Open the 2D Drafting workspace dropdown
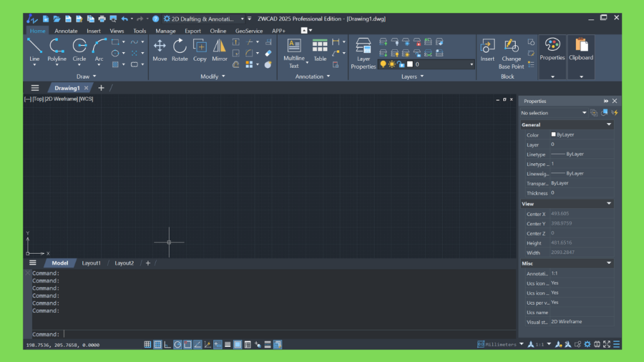Screen dimensions: 644x362 tap(242, 19)
